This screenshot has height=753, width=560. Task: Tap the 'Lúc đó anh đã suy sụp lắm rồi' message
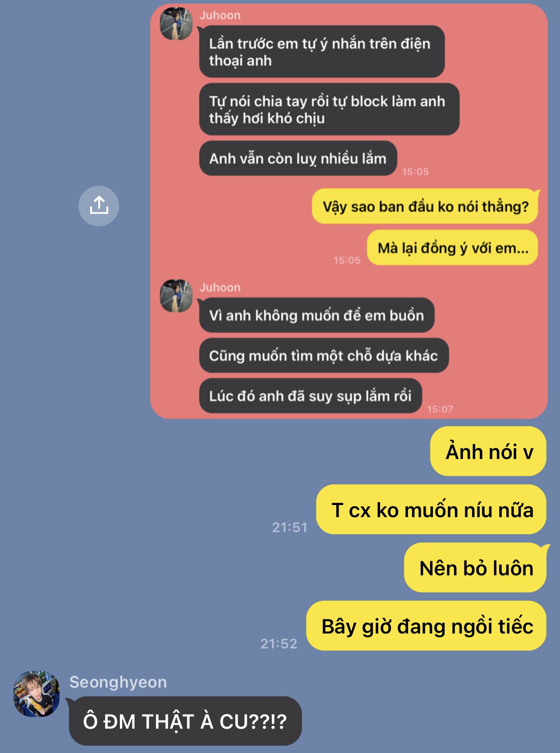311,396
